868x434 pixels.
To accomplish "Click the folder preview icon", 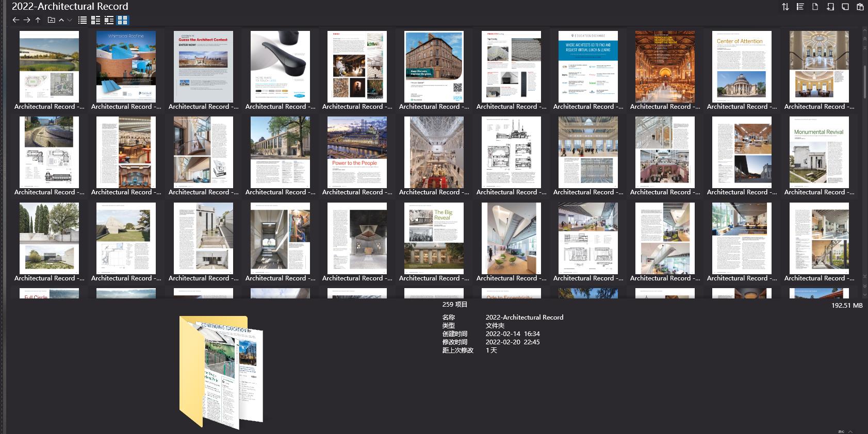I will tap(221, 373).
